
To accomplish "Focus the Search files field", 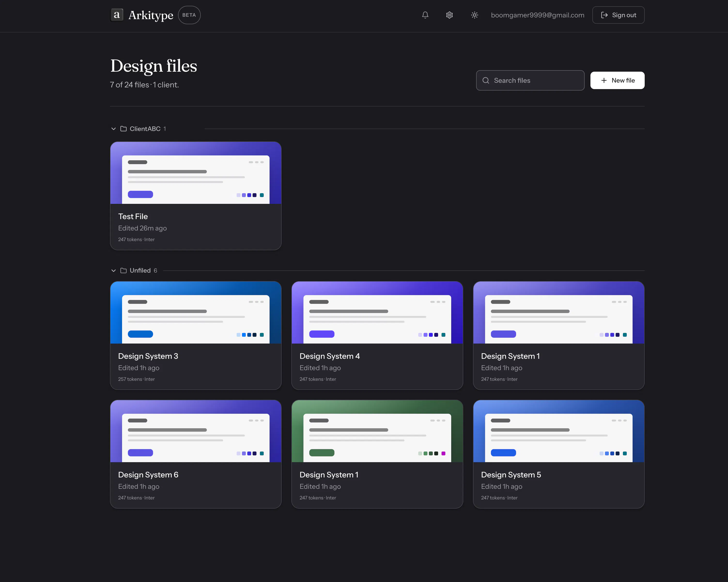I will (530, 80).
